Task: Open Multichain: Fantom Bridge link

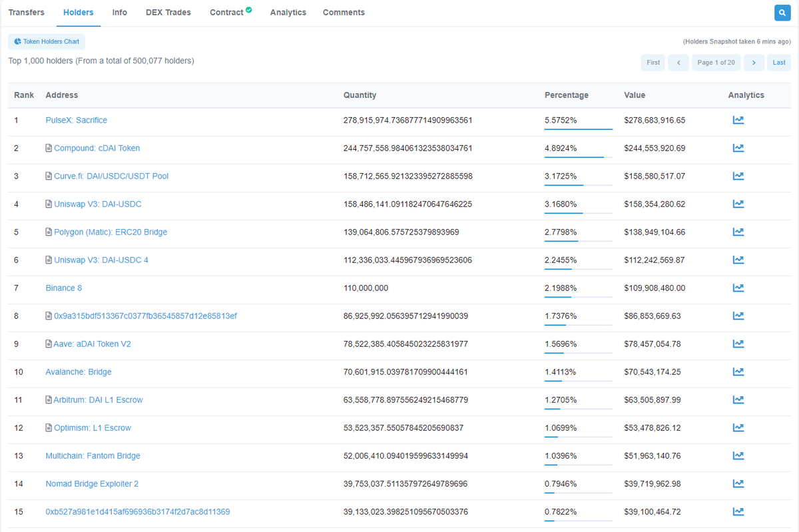Action: (93, 456)
